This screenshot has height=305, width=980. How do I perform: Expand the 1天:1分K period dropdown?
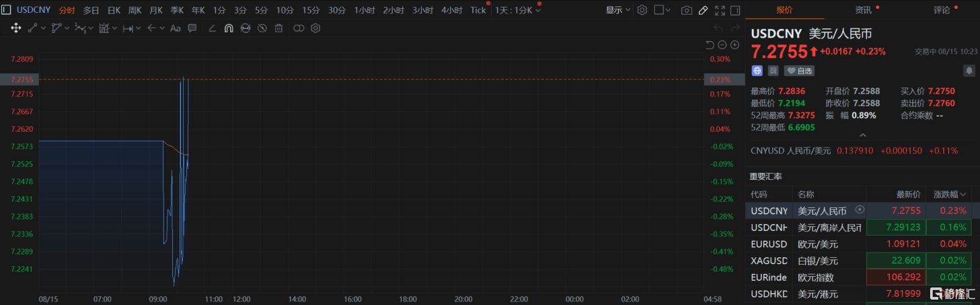518,10
